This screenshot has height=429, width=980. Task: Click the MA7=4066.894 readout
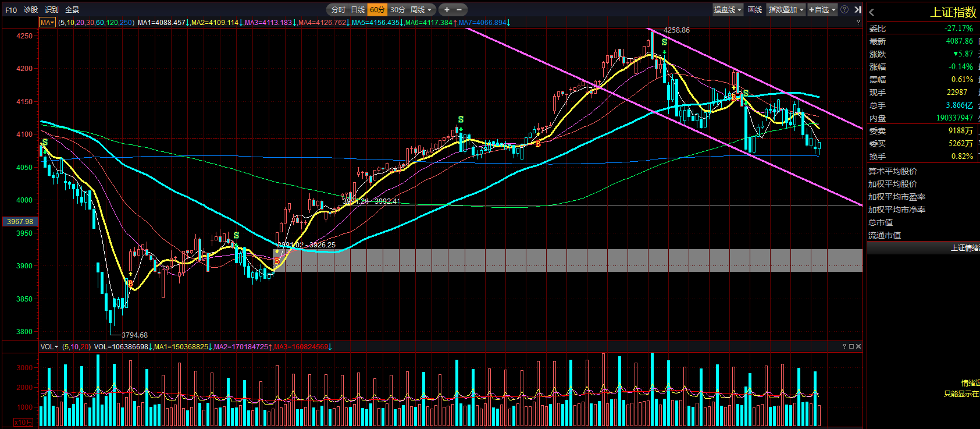click(484, 23)
